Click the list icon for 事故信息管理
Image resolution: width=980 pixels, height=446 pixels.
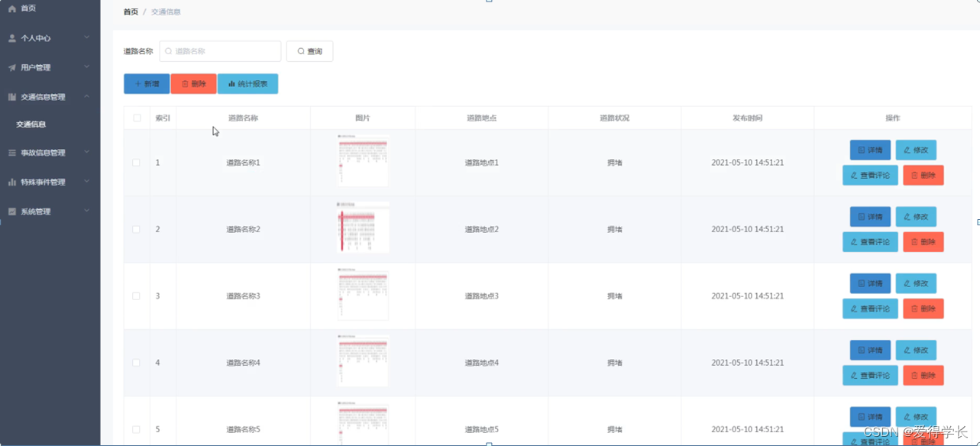tap(12, 153)
